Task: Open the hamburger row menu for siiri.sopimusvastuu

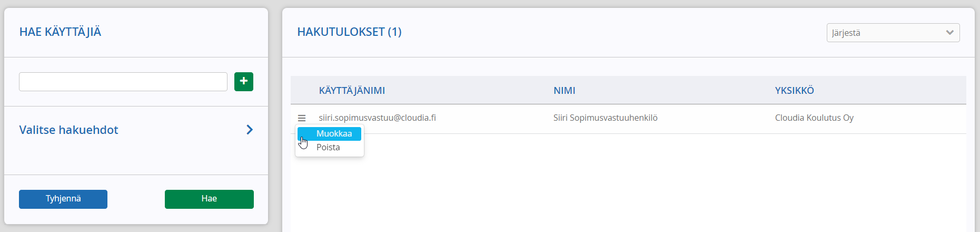Action: [x=302, y=118]
